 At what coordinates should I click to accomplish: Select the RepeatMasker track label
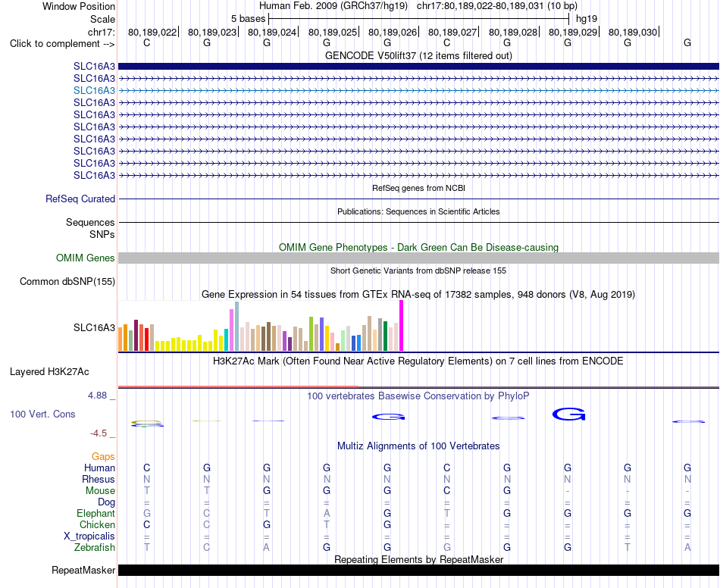click(x=83, y=570)
